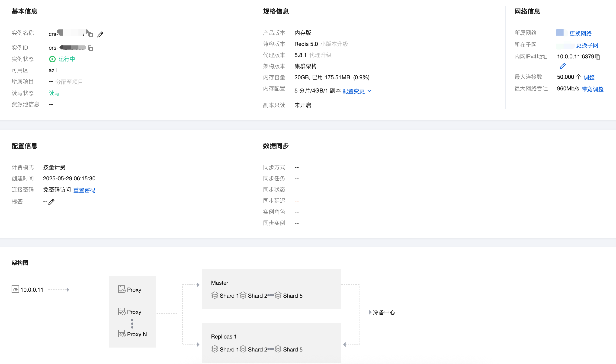Viewport: 616px width, 364px height.
Task: Click 调整 for max connections
Action: [589, 77]
